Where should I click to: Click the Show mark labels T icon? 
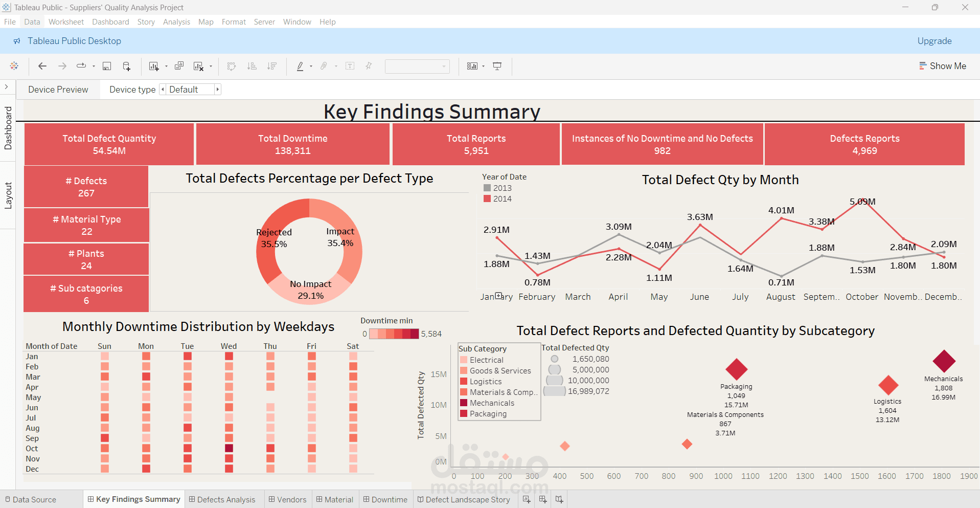point(350,66)
